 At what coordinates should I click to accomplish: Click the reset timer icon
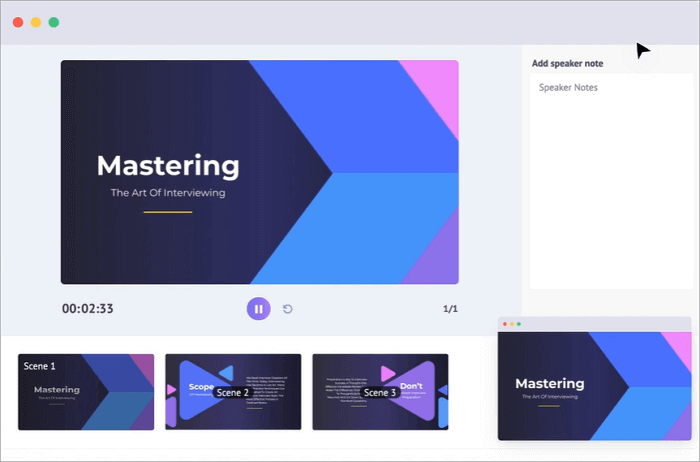tap(288, 309)
